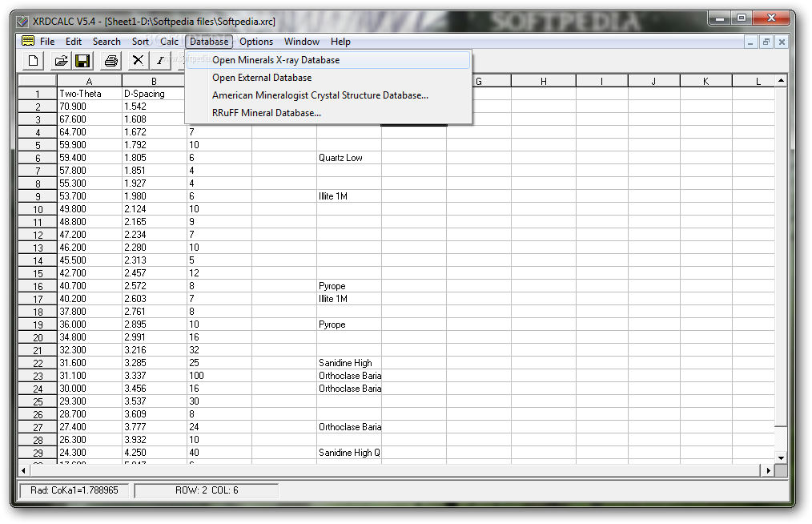This screenshot has height=524, width=812.
Task: Click the Save floppy disk icon
Action: 82,61
